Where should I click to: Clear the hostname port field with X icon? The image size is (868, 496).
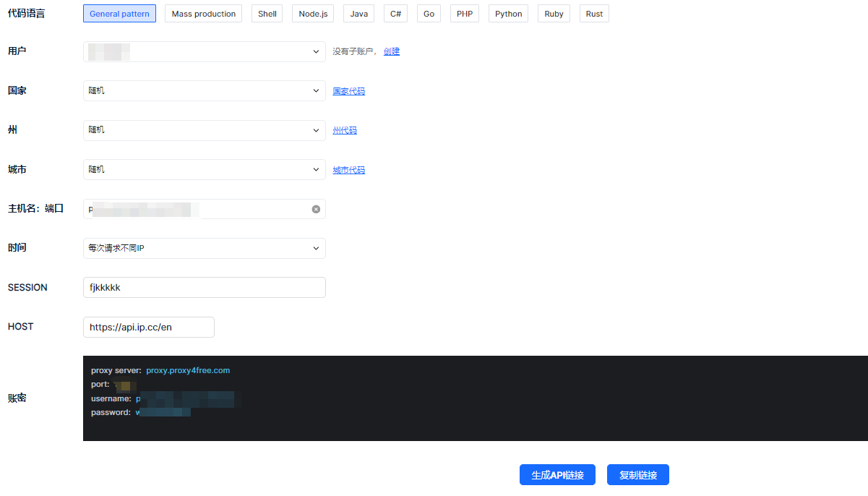pyautogui.click(x=316, y=209)
